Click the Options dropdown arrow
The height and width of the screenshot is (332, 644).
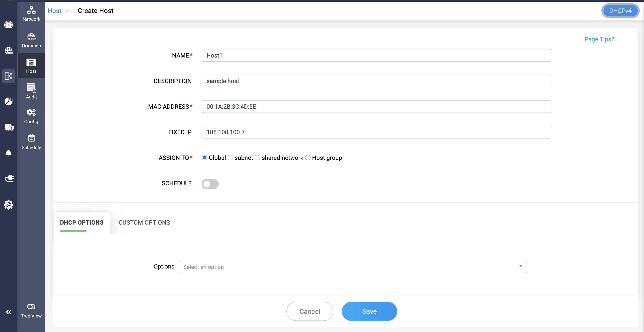520,266
